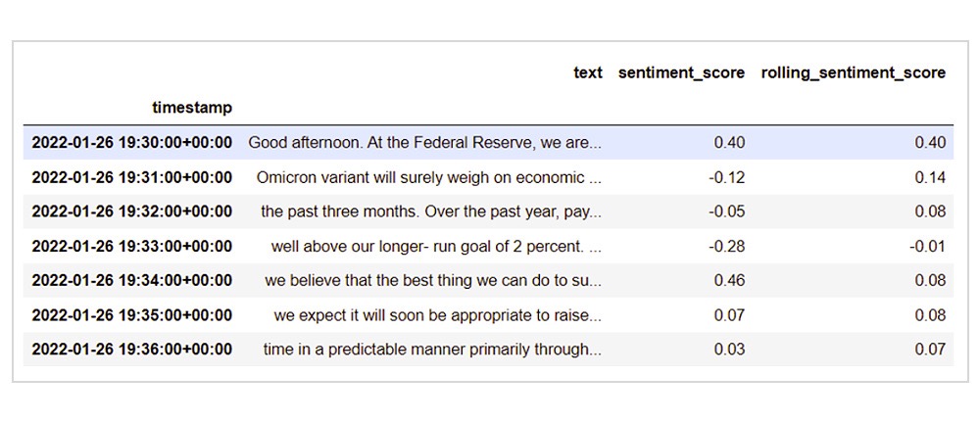Click the -0.28 sentiment score value
Screen dimensions: 980x423
(726, 246)
